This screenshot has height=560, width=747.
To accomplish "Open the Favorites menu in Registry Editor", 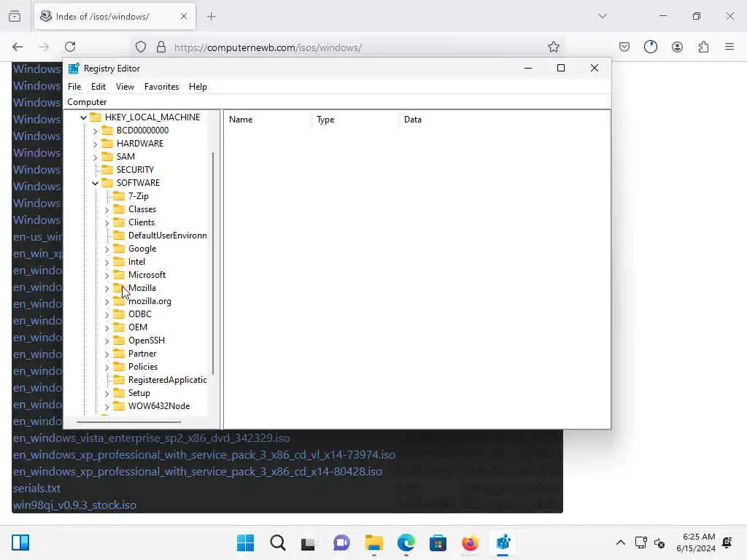I will (x=161, y=87).
